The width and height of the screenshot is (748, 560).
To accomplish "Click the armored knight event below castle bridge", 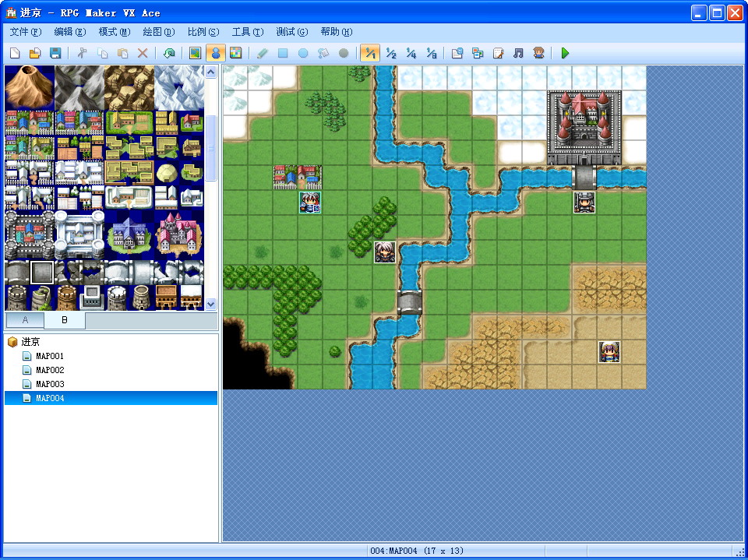I will pos(584,203).
